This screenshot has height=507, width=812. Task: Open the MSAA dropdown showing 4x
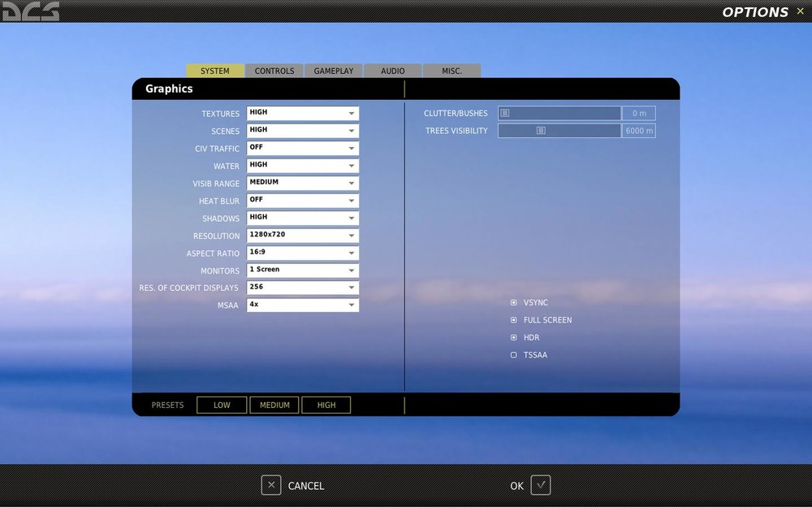tap(302, 305)
